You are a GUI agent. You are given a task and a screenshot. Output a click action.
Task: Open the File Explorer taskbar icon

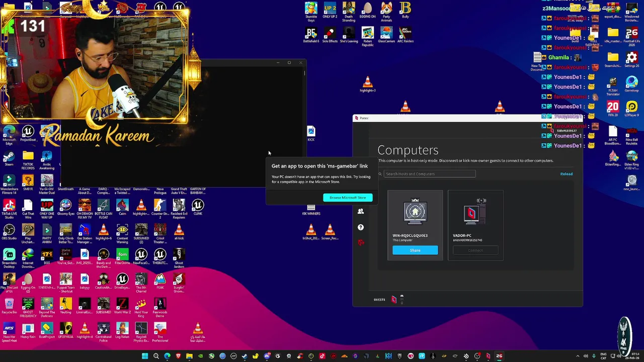point(189,356)
